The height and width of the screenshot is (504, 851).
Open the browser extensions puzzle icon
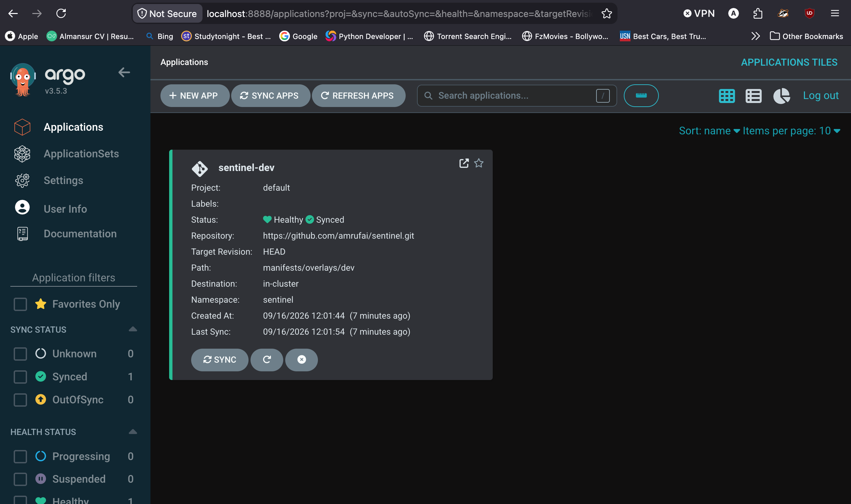pyautogui.click(x=758, y=14)
